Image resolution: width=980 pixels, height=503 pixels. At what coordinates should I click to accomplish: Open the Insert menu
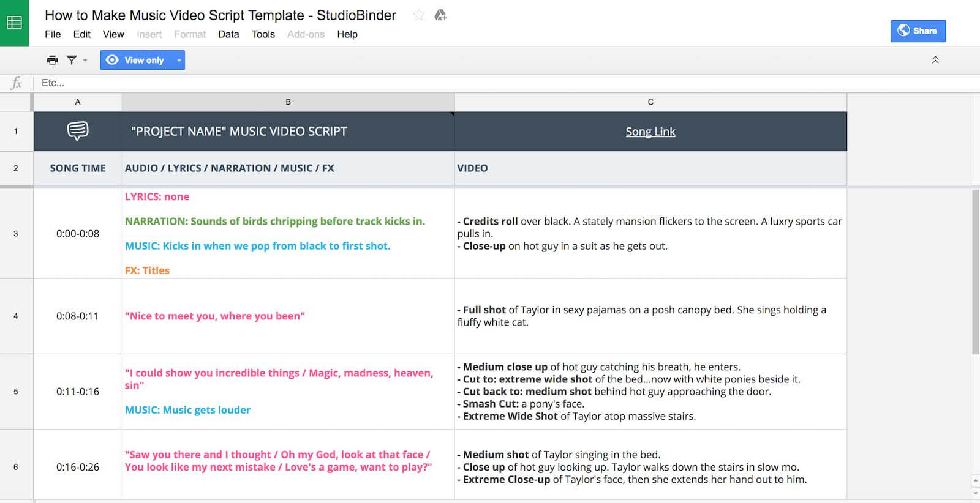pyautogui.click(x=149, y=34)
